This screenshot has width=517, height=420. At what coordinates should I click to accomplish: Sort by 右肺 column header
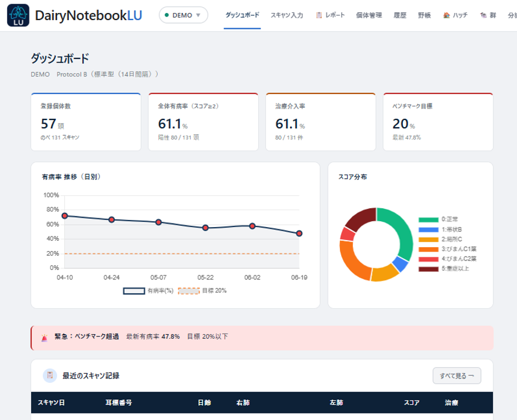(243, 402)
